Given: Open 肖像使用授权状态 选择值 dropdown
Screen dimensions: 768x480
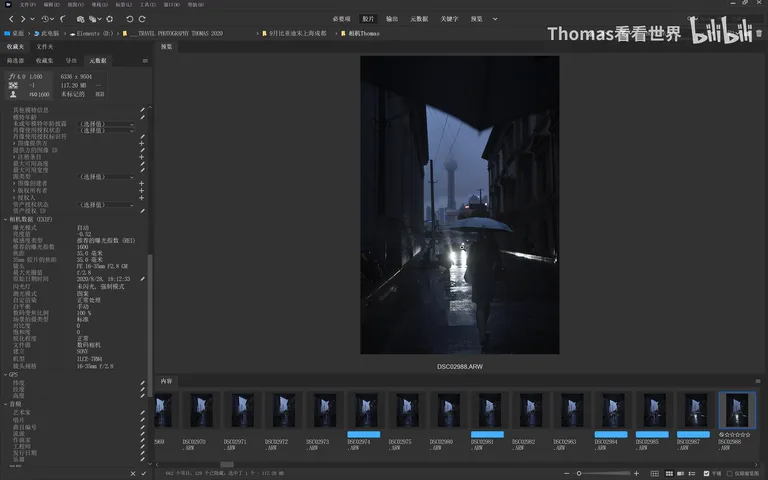Looking at the screenshot, I should (x=106, y=131).
